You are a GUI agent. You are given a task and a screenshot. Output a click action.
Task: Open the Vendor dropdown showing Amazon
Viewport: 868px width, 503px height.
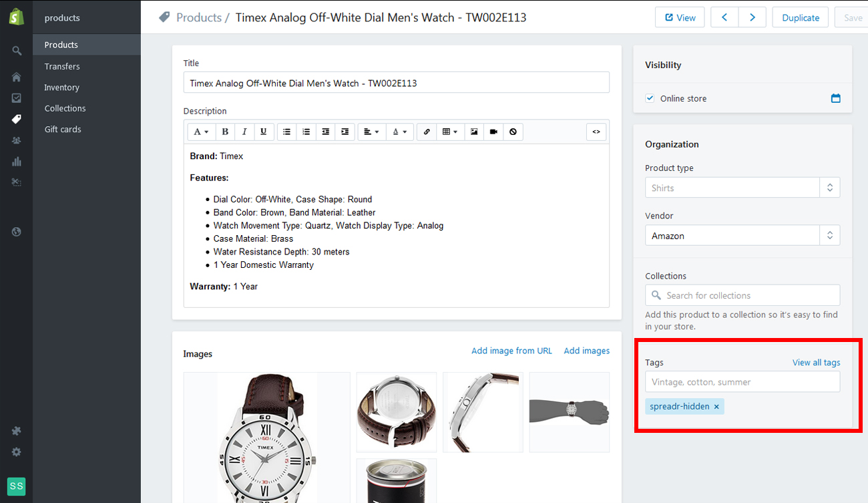click(742, 236)
